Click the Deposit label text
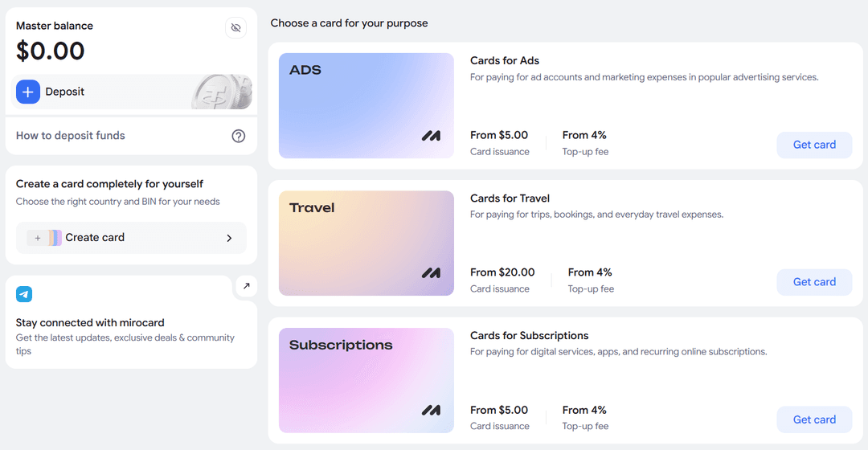The width and height of the screenshot is (868, 450). coord(65,92)
